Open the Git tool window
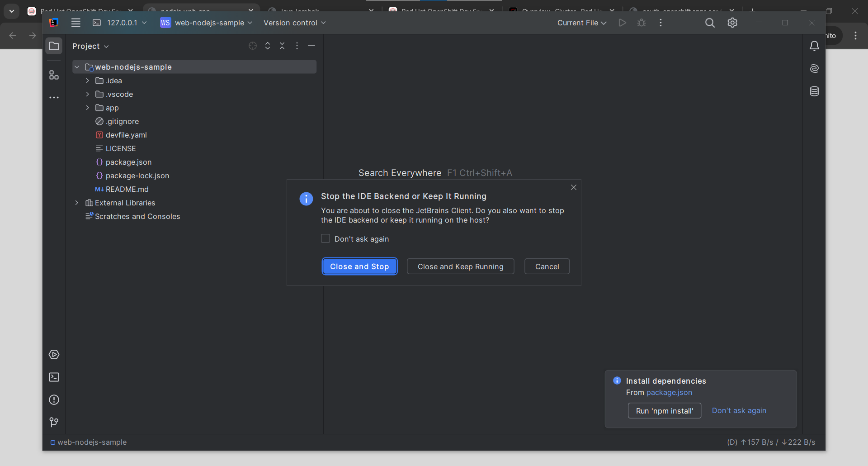This screenshot has width=868, height=466. pyautogui.click(x=54, y=422)
